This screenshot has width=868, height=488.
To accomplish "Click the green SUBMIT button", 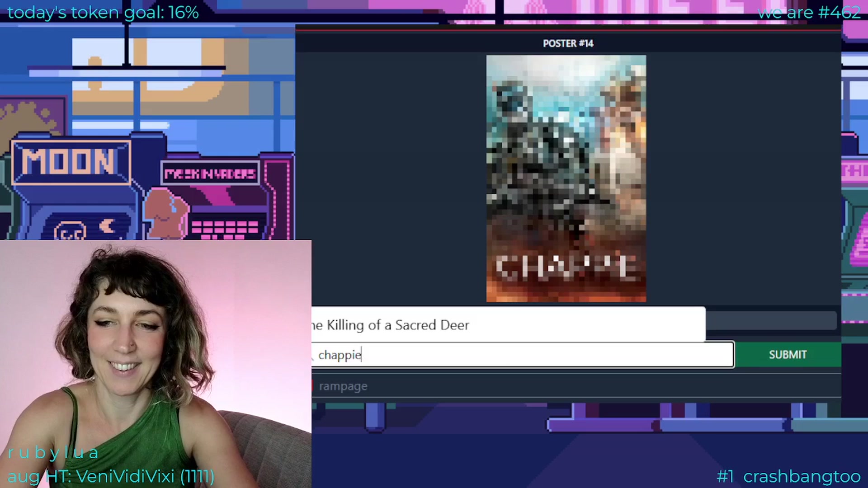I will click(x=788, y=355).
